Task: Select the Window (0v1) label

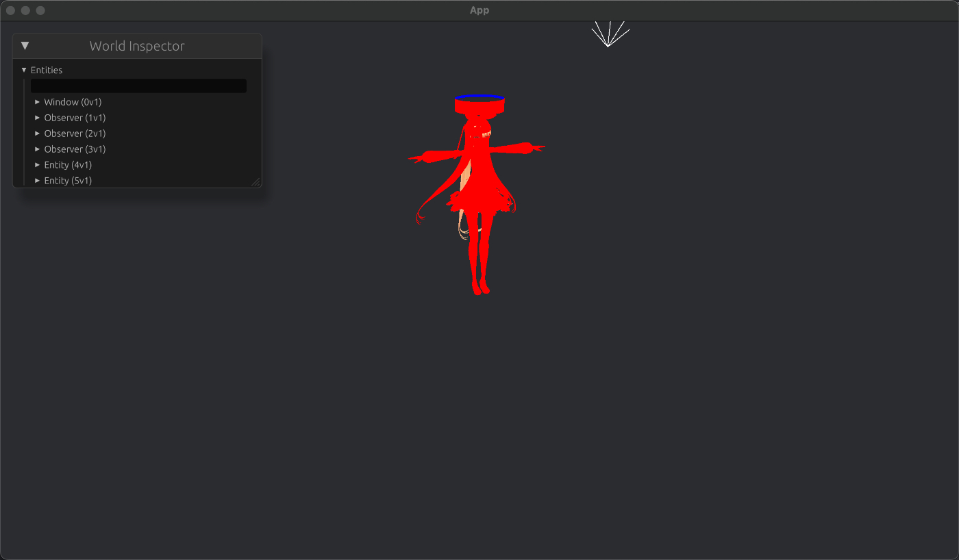Action: (x=73, y=102)
